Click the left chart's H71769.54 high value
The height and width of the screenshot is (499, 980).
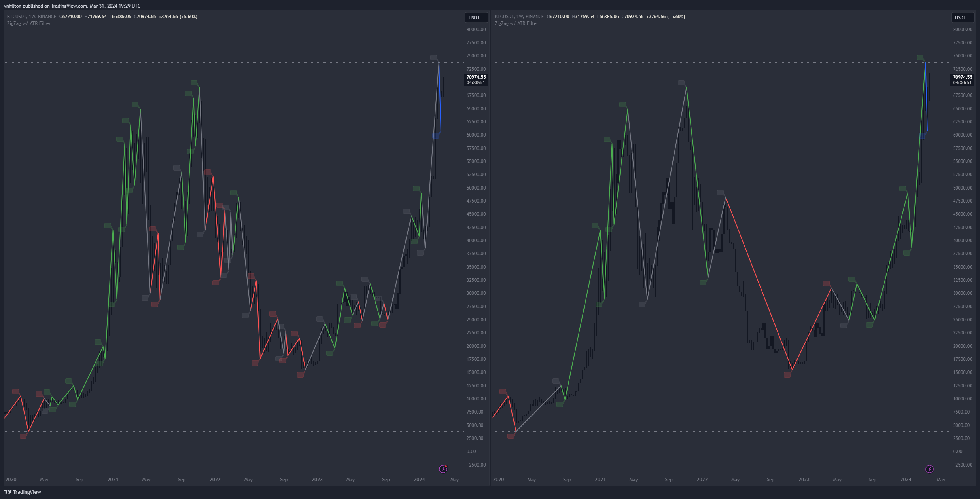coord(96,17)
